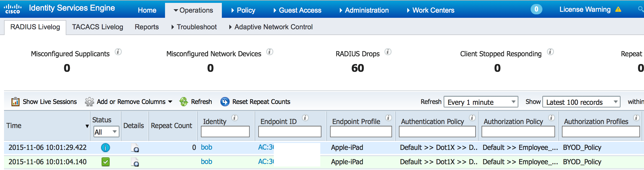Viewport: 644px width, 170px height.
Task: Click info icon next to RADIUS Drops
Action: [x=388, y=52]
